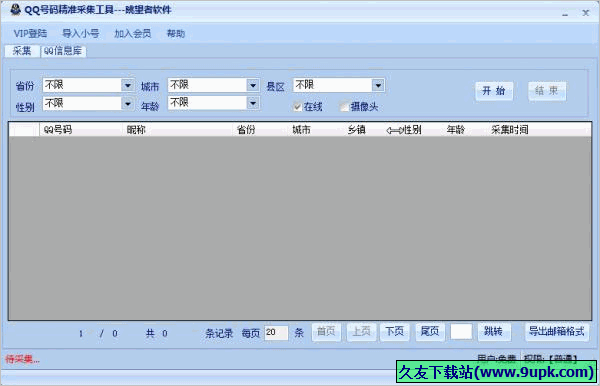This screenshot has height=386, width=600.
Task: Expand the 省份 dropdown
Action: 128,85
